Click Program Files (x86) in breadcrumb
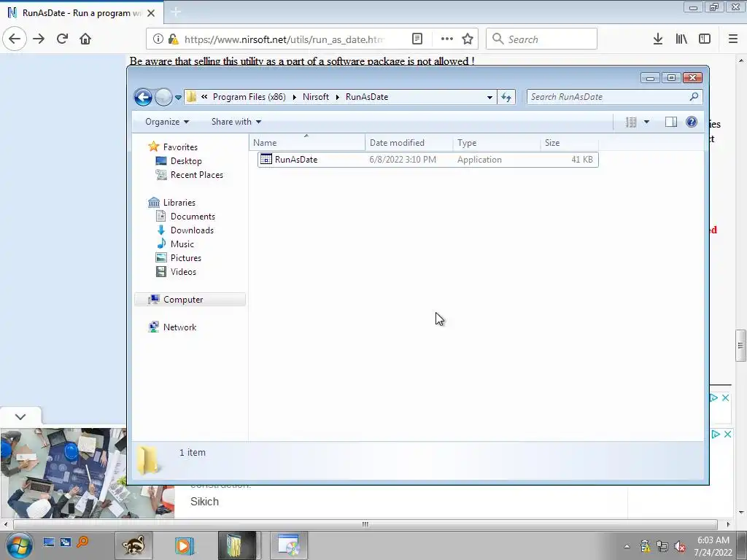This screenshot has height=560, width=747. (x=249, y=97)
